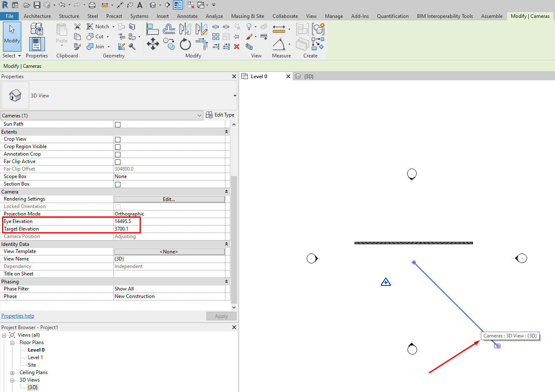
Task: Select the Join tool in Geometry panel
Action: point(96,46)
